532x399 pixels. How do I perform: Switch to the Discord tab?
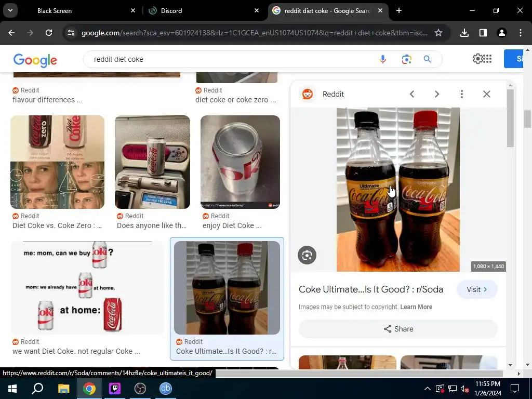point(171,11)
